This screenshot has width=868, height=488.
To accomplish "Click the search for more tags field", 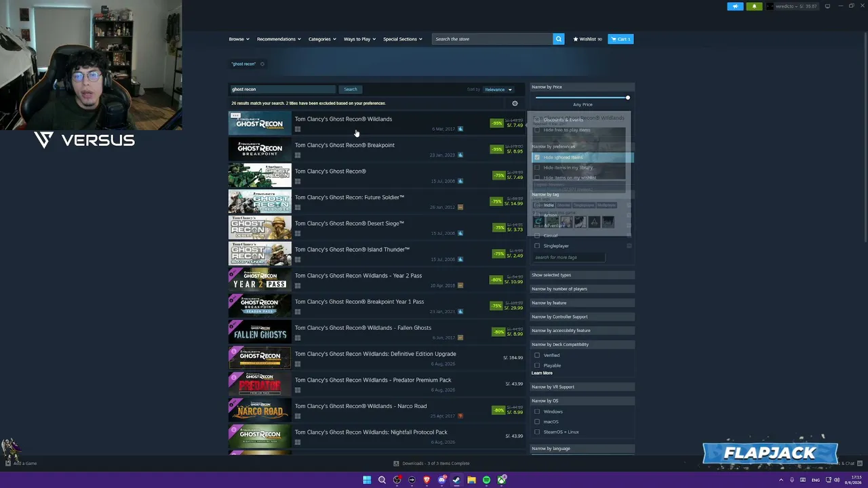I will [x=568, y=258].
